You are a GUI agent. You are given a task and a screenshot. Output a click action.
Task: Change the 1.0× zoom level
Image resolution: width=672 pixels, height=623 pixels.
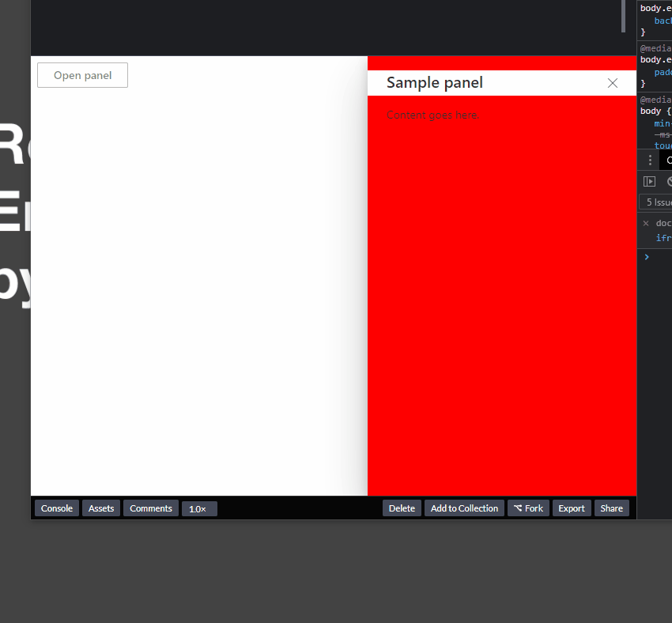pos(199,509)
